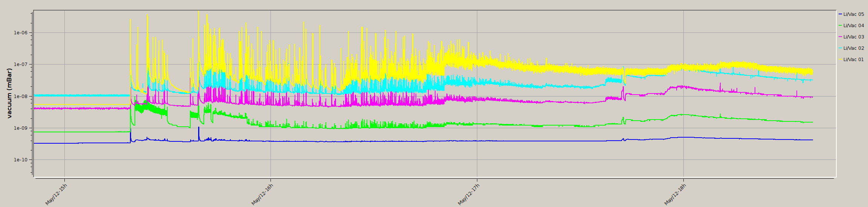Click the 1e-06 y-axis tick label
Viewport: 868px width, 207px height.
(21, 33)
